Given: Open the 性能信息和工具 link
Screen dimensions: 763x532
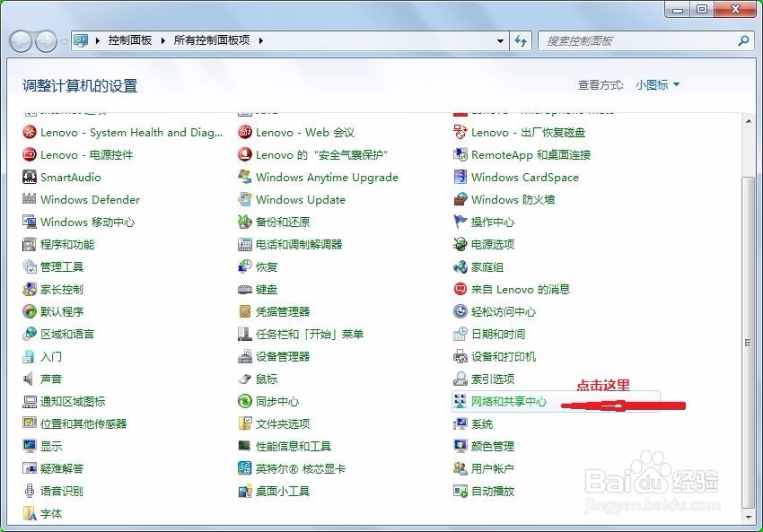Looking at the screenshot, I should point(294,446).
